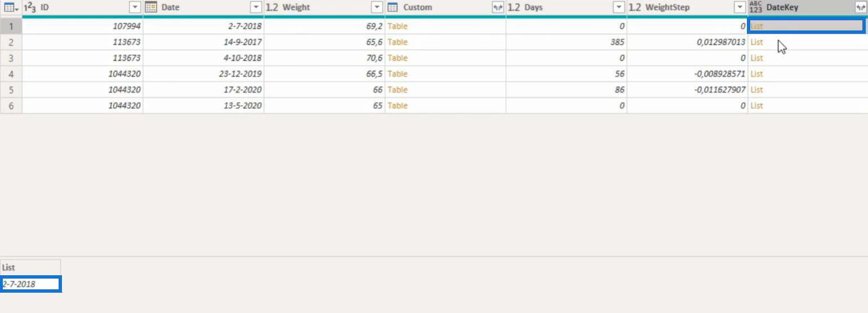
Task: Click the WeightStep cell -0,011627907
Action: tap(687, 90)
